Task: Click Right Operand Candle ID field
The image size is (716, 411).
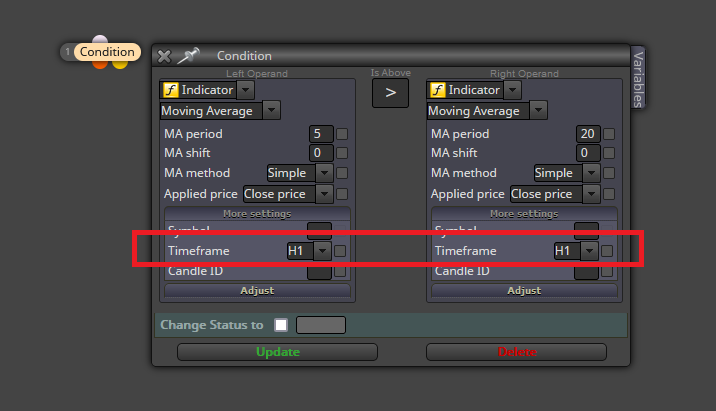Action: click(x=586, y=272)
